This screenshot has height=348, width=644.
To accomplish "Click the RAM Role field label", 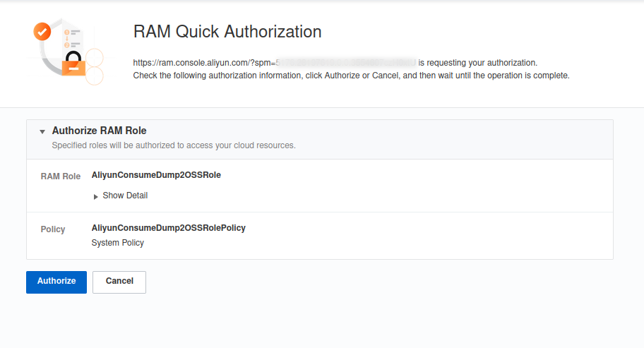I will tap(61, 176).
